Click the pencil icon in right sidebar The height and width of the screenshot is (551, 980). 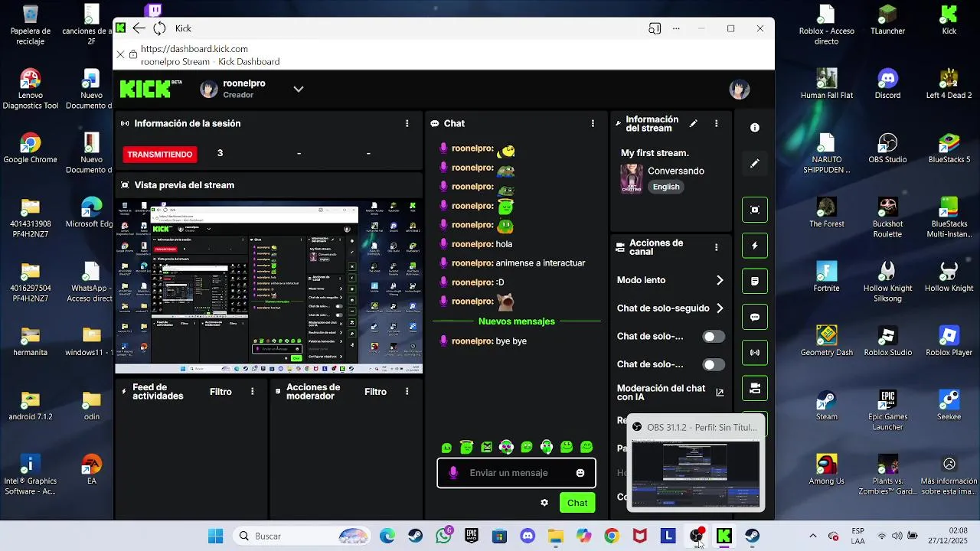[x=755, y=163]
